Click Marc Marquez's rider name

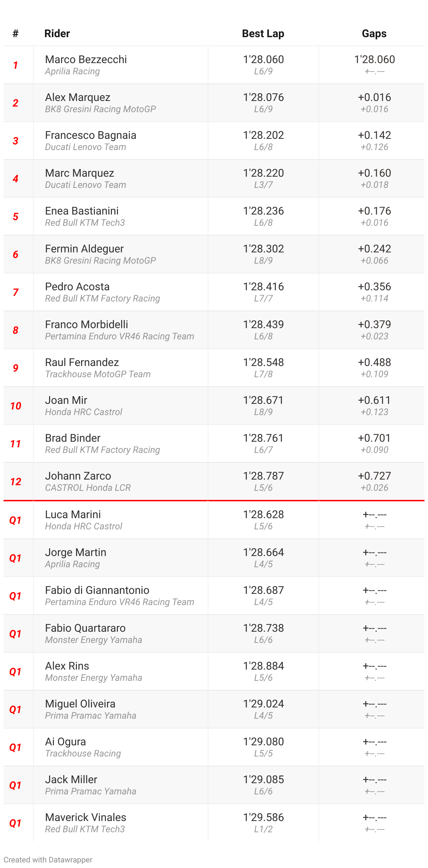(x=80, y=173)
